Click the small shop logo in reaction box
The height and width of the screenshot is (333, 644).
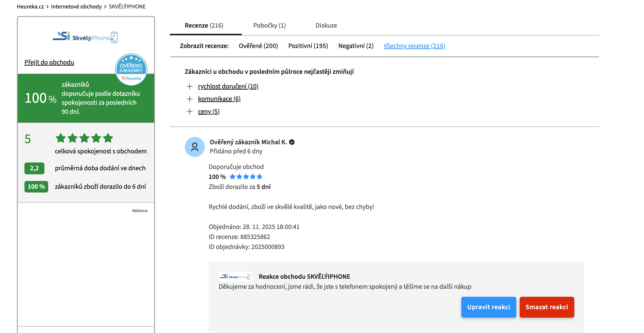tap(235, 277)
